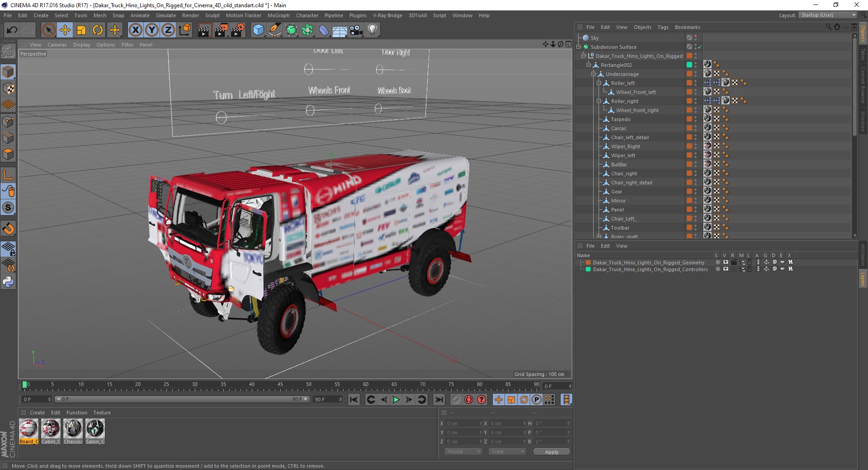The height and width of the screenshot is (470, 868).
Task: Click the Subdivision Surface generator icon
Action: 291,30
